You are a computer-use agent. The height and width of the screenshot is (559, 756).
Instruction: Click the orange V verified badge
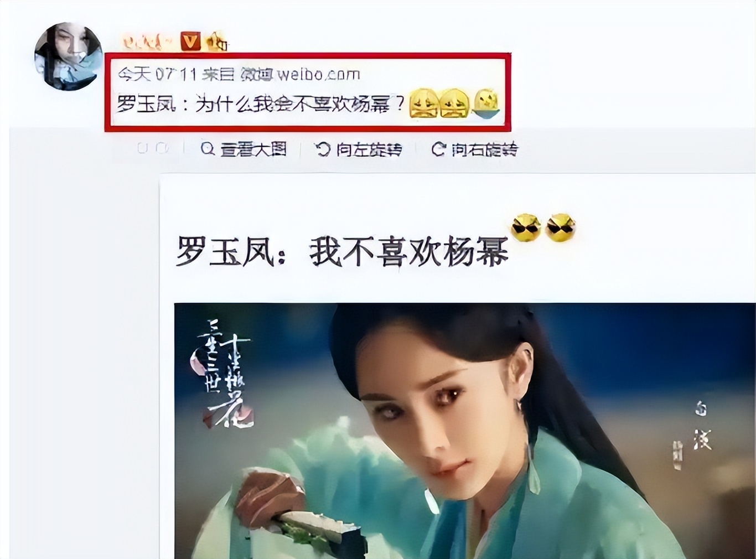pos(191,42)
